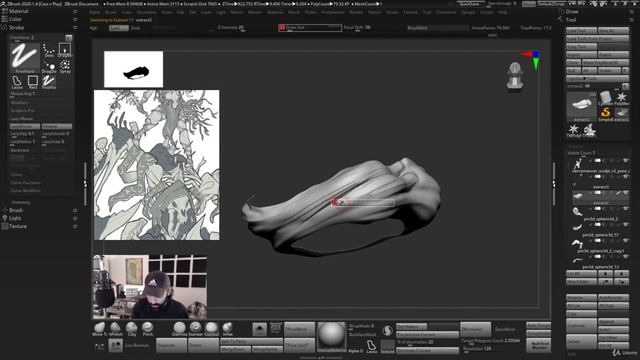640x360 pixels.
Task: Expand the Brush palette
Action: 16,210
